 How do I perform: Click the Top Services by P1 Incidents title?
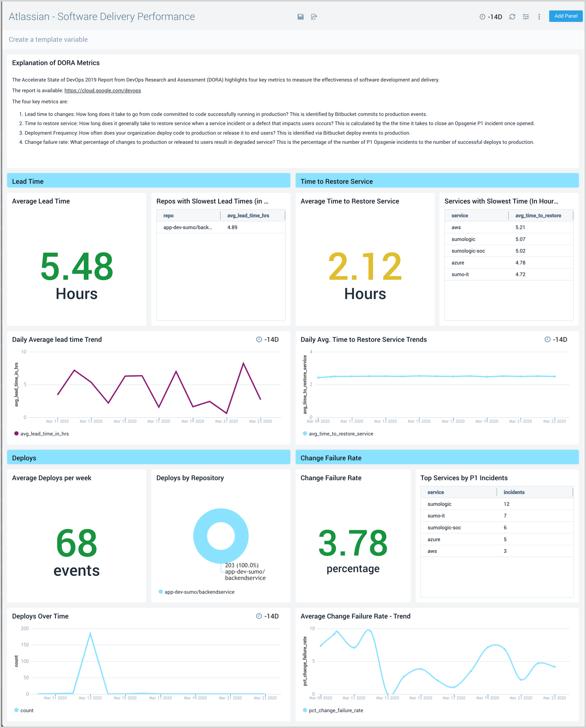pos(464,478)
